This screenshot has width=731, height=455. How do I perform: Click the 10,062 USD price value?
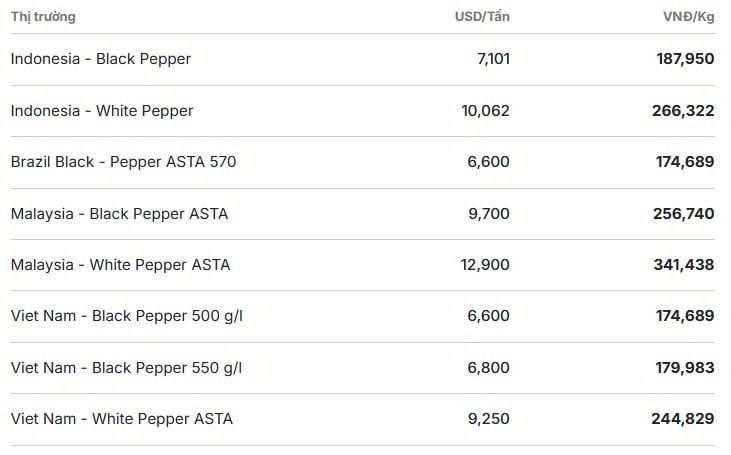tap(485, 110)
